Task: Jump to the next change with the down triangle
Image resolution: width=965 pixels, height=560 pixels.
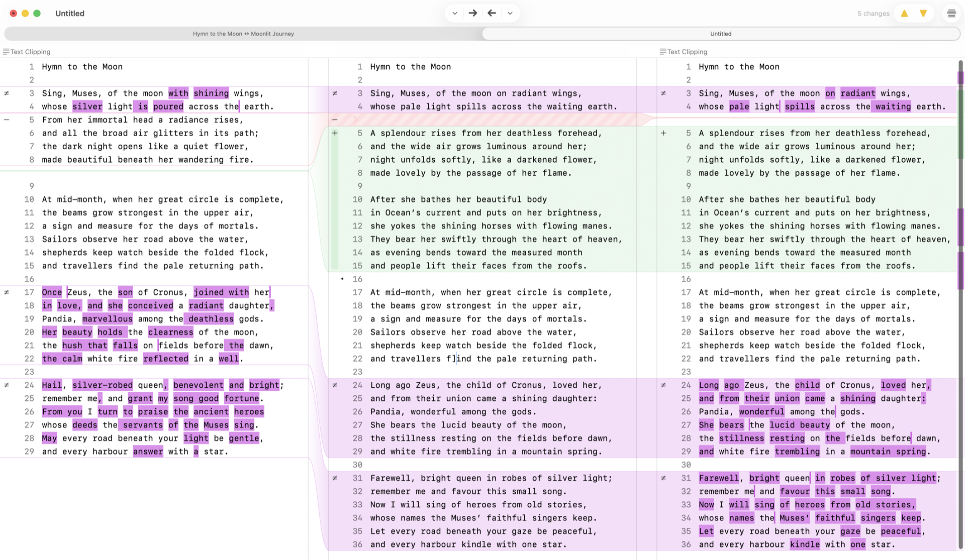Action: click(x=923, y=14)
